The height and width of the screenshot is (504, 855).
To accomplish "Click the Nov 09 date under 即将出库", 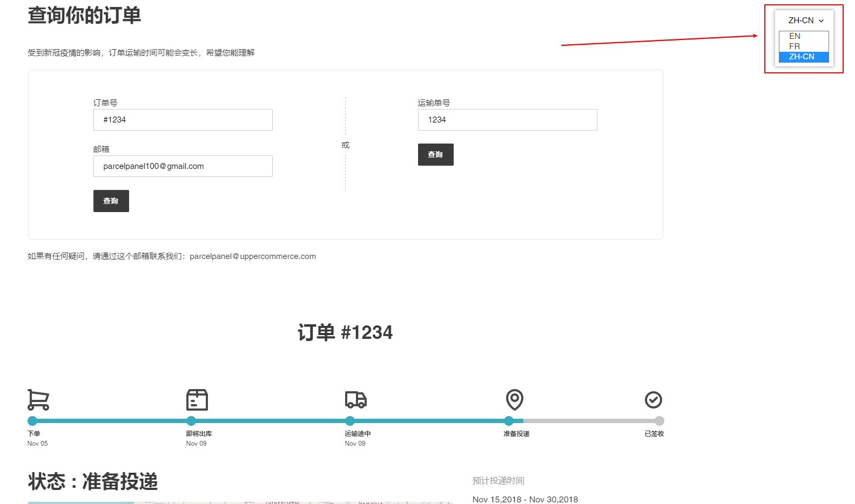I will pyautogui.click(x=197, y=444).
